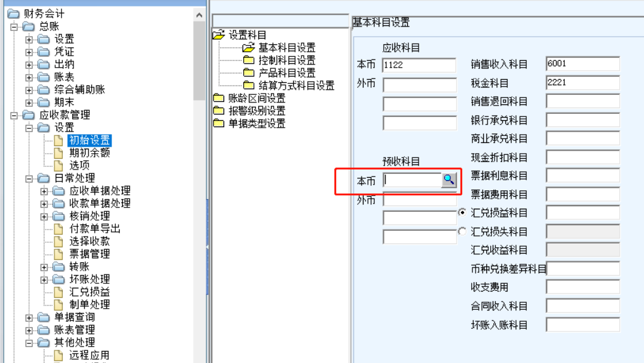Select 产品科目设置 in the settings tree
Screen dimensions: 644x363
pos(287,73)
